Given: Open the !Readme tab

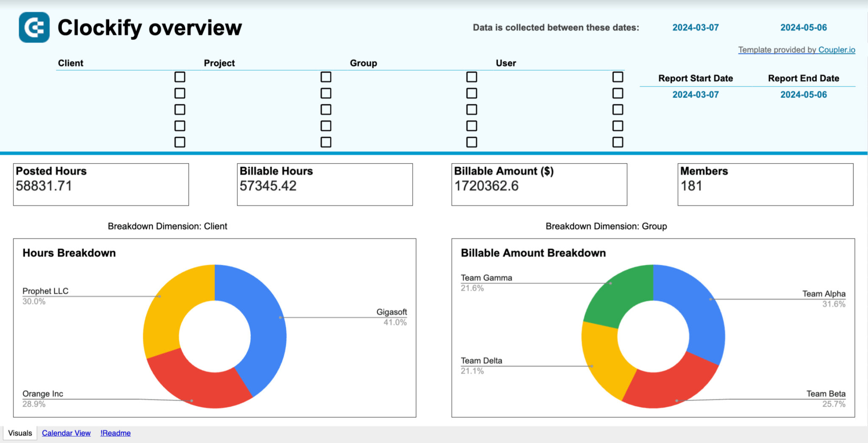Looking at the screenshot, I should click(115, 433).
